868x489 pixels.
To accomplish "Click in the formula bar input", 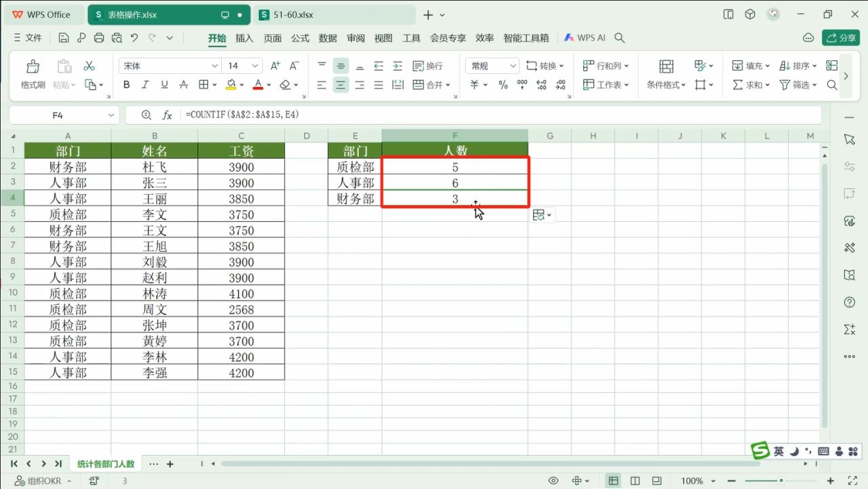I will [502, 115].
